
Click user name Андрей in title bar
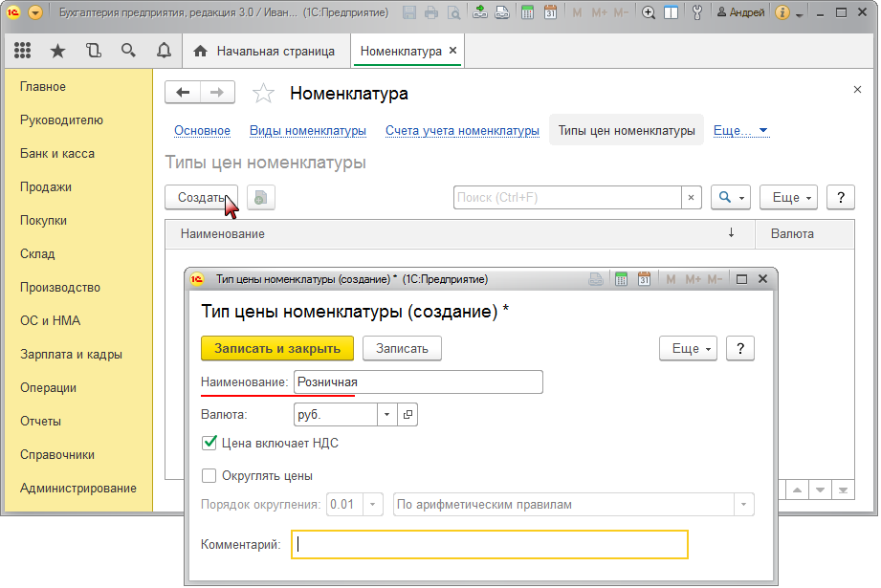click(740, 12)
